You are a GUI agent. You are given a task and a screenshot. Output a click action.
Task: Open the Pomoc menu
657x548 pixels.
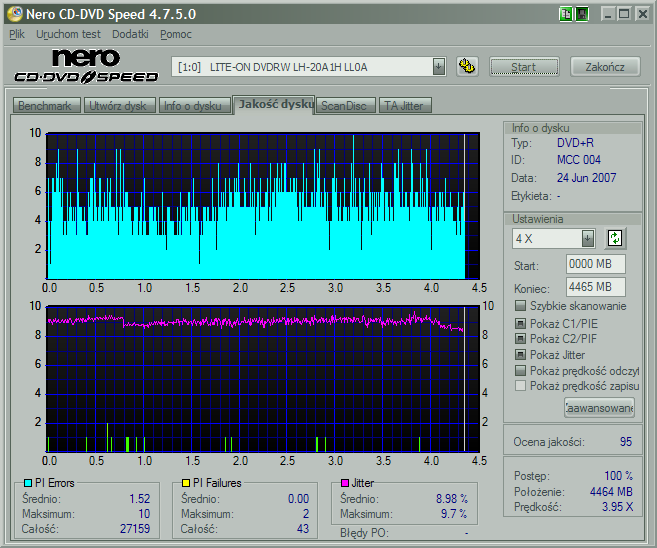click(x=176, y=34)
